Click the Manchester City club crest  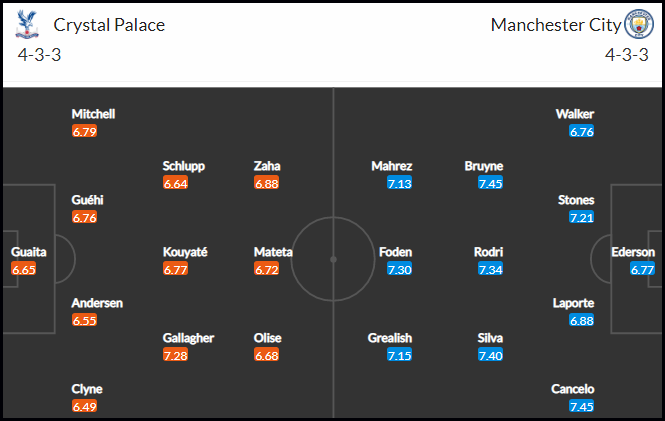[x=639, y=24]
